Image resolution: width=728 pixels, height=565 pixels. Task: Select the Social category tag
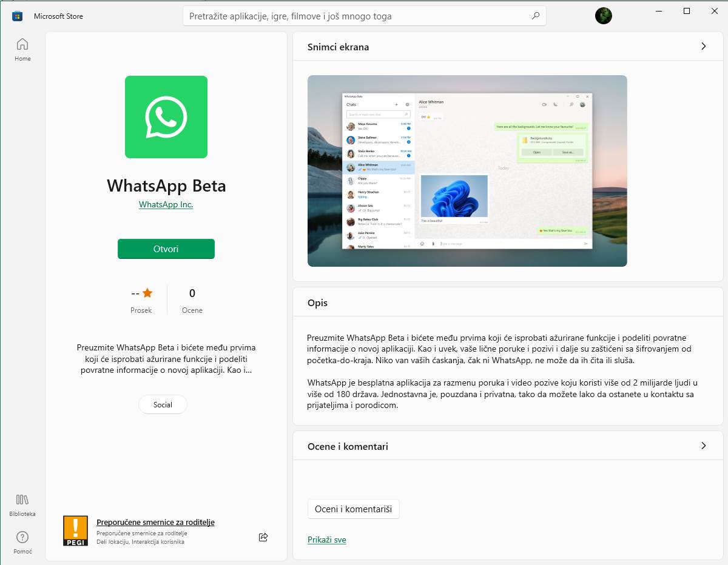(163, 404)
